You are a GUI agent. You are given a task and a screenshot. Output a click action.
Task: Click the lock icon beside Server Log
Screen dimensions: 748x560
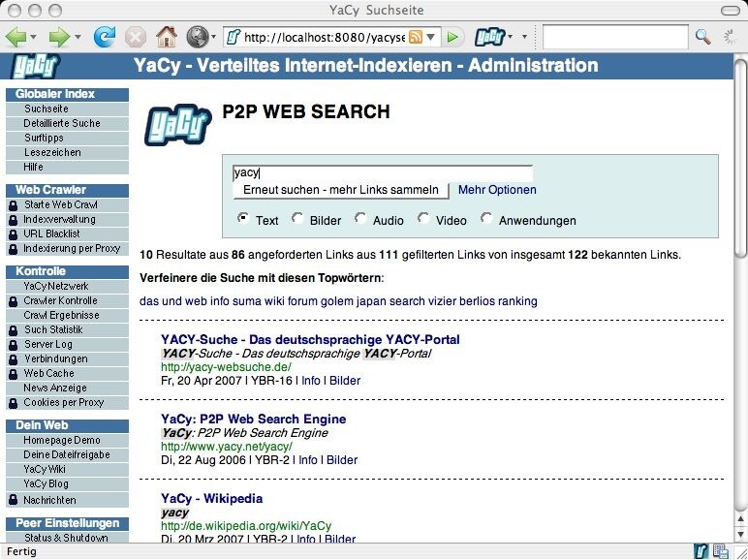tap(13, 345)
